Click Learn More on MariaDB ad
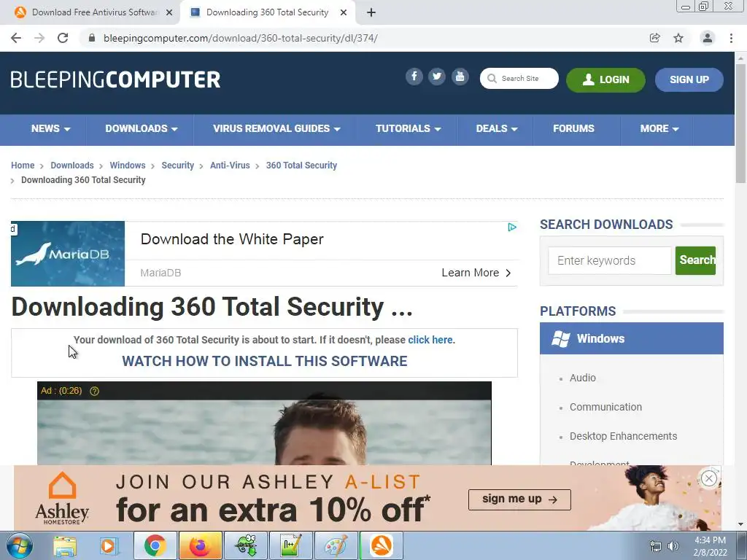This screenshot has width=747, height=560. 476,273
